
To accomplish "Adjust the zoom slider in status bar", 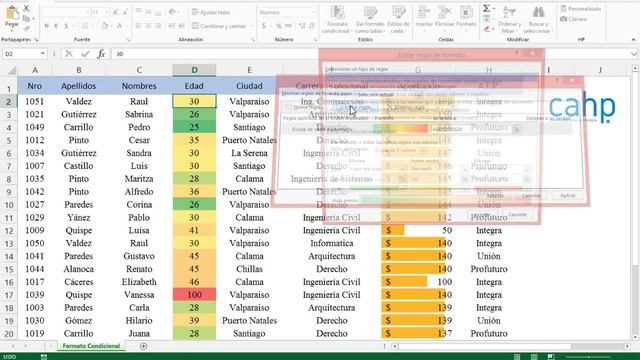I will [x=588, y=357].
